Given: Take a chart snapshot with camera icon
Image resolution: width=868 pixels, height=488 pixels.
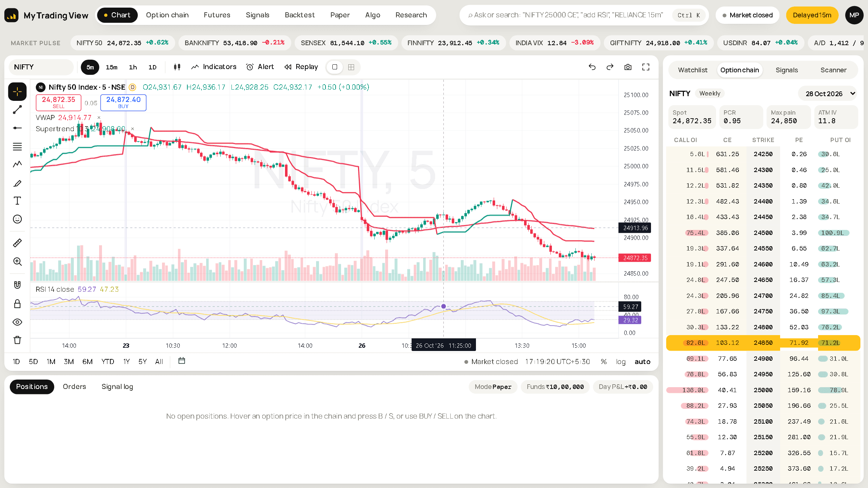Looking at the screenshot, I should pos(628,67).
